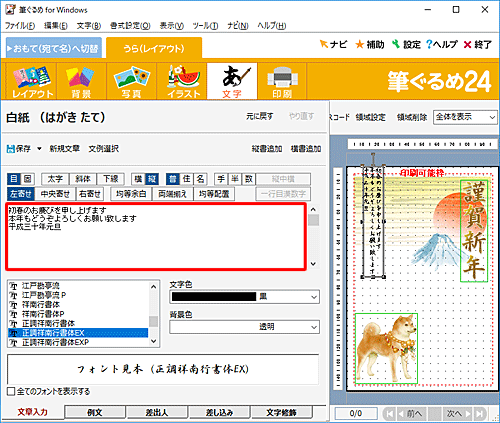500x423 pixels.
Task: Toggle the 名 name format button
Action: pos(200,179)
